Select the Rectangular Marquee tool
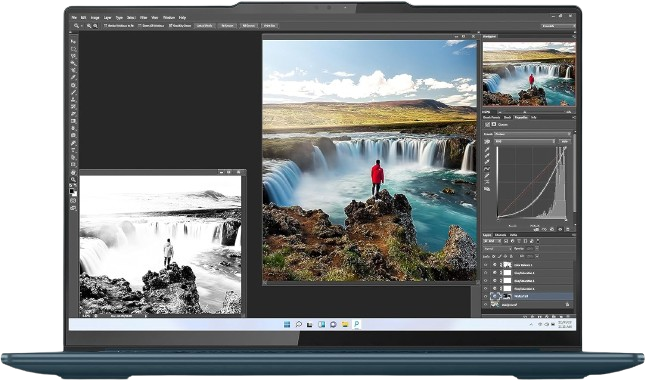Image resolution: width=646 pixels, height=386 pixels. coord(73,49)
